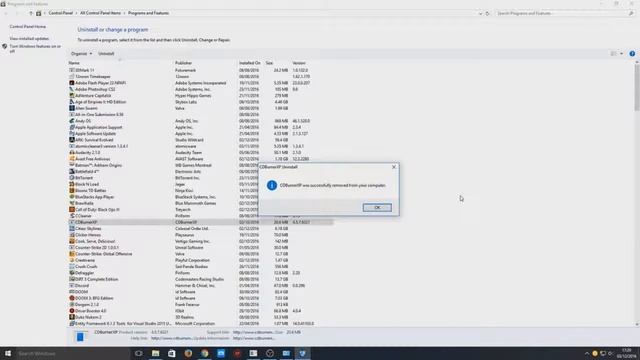Sort the list by the Installed On column
This screenshot has width=640, height=360.
click(249, 63)
